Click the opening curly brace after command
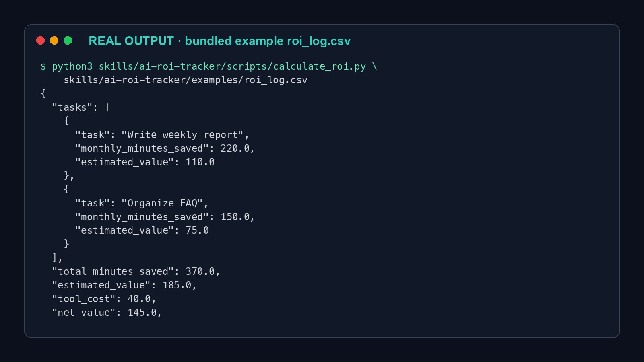The width and height of the screenshot is (644, 362). pyautogui.click(x=43, y=93)
